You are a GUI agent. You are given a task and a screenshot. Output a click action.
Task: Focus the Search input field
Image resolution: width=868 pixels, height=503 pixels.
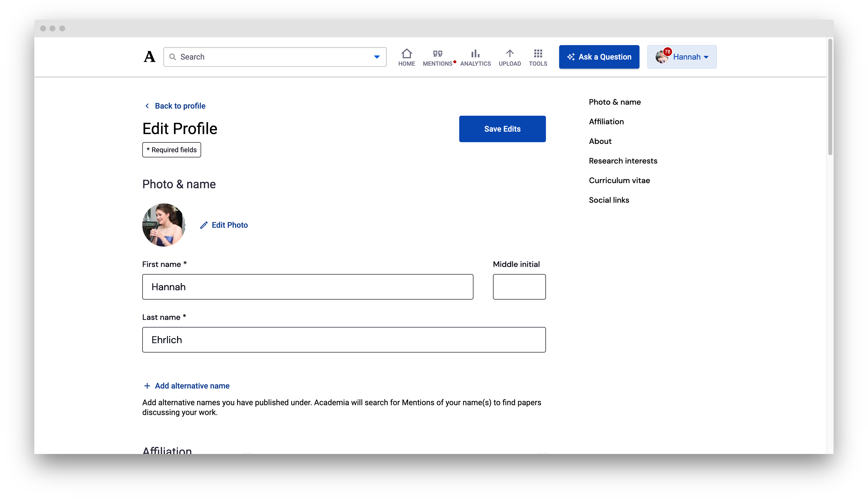275,57
